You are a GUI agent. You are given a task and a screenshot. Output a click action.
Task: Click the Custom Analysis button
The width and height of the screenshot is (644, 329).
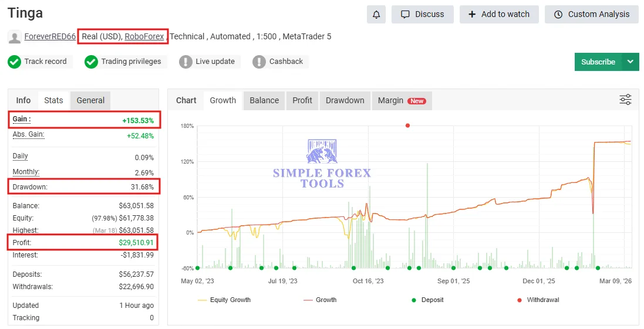tap(592, 15)
